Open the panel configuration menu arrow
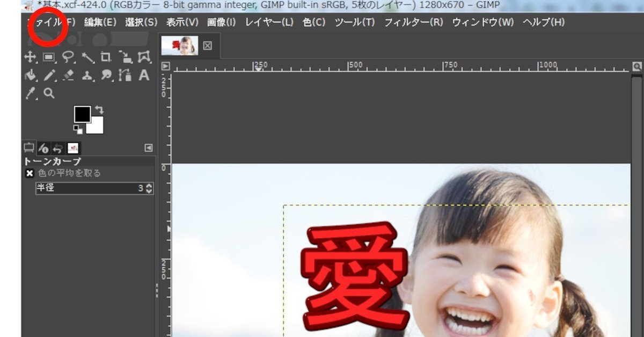644x337 pixels. [x=148, y=148]
